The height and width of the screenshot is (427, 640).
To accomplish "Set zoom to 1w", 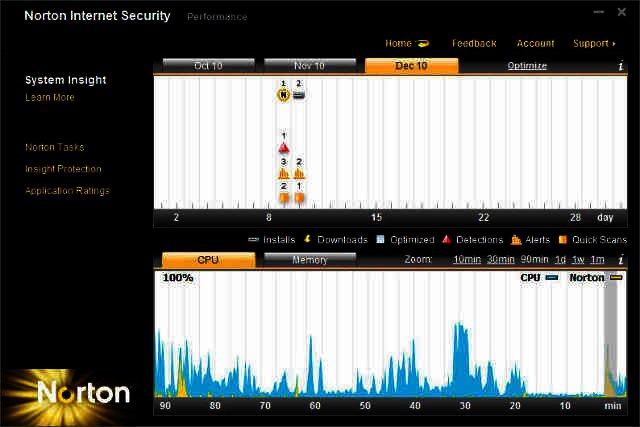I will pos(578,260).
